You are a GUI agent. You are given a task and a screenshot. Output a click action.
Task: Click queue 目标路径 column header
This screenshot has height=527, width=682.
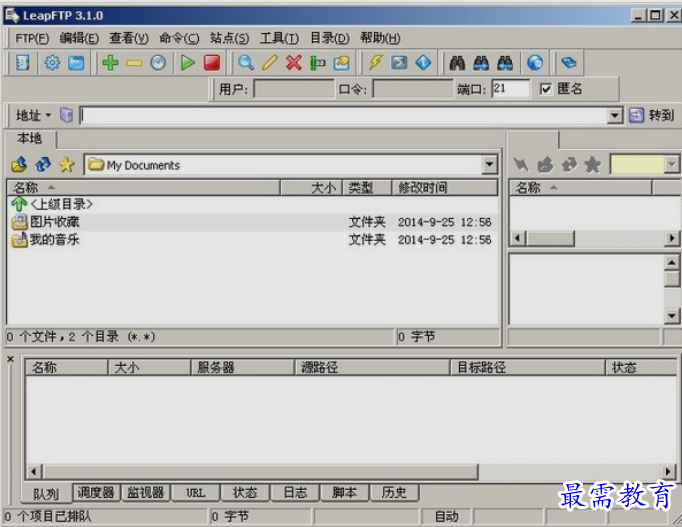point(527,368)
